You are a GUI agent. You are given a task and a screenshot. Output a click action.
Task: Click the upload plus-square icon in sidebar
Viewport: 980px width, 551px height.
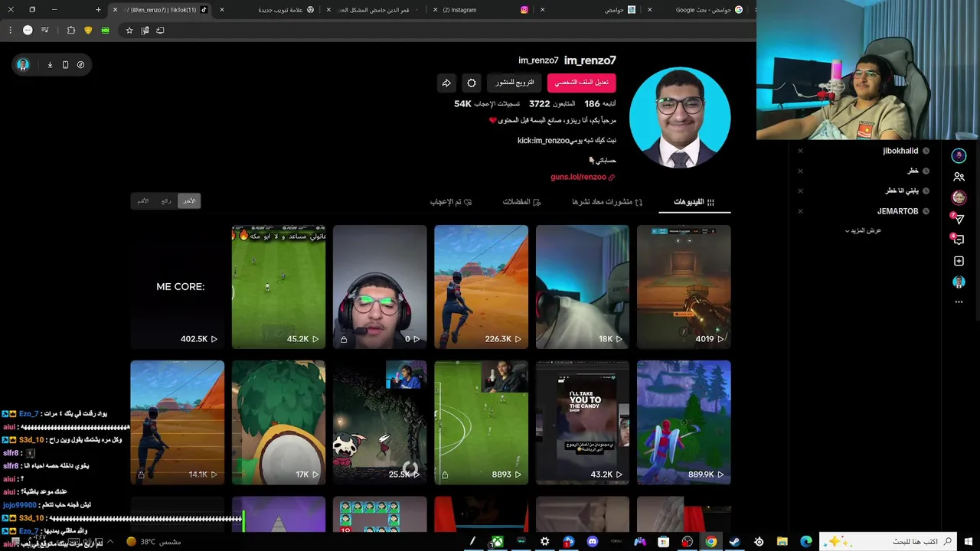[x=959, y=261]
